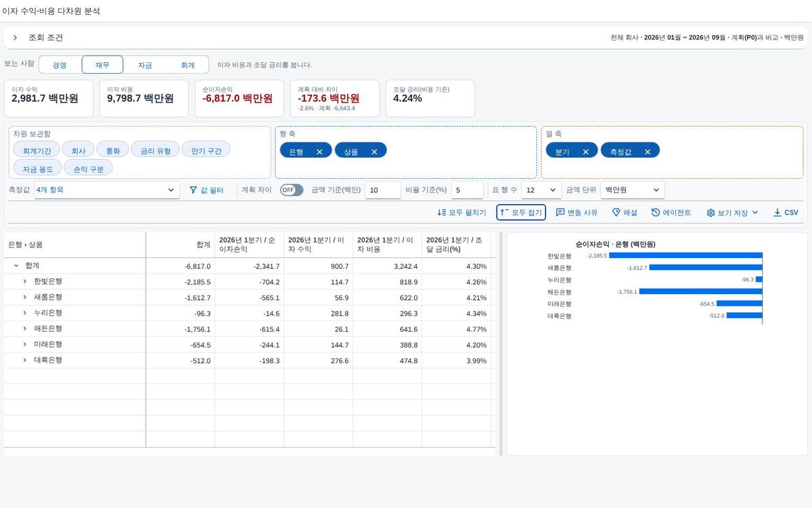Open 해설 insight icon button

click(625, 213)
